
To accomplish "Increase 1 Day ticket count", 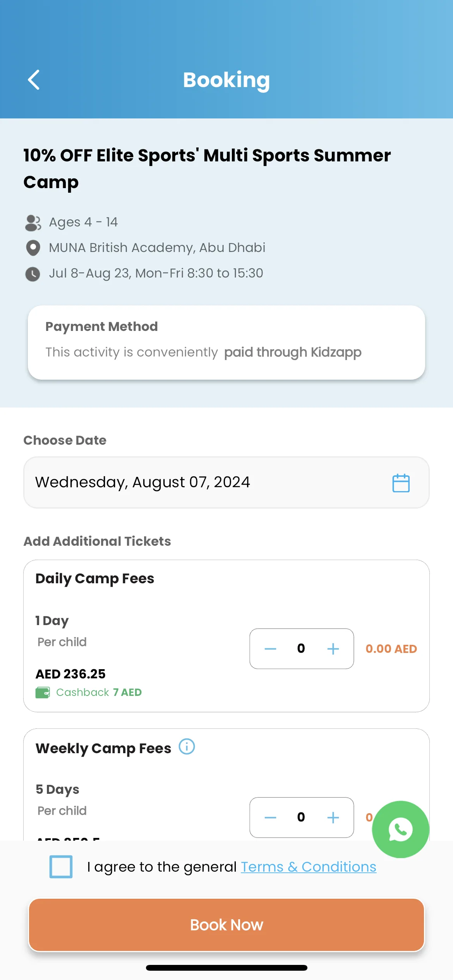I will click(333, 649).
